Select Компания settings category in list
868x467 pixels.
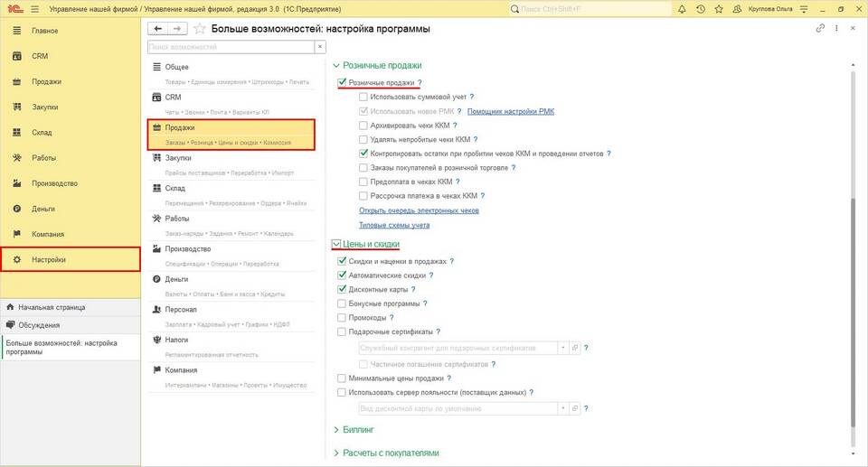click(231, 378)
